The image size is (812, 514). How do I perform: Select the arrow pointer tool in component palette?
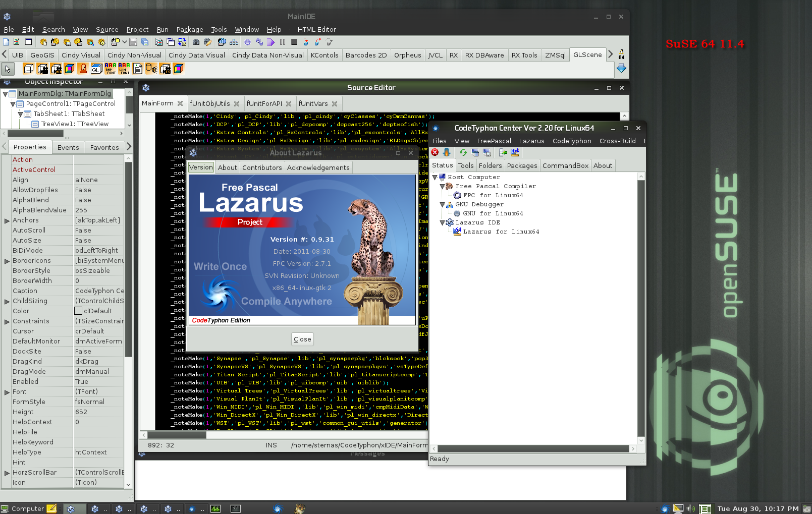tap(8, 69)
